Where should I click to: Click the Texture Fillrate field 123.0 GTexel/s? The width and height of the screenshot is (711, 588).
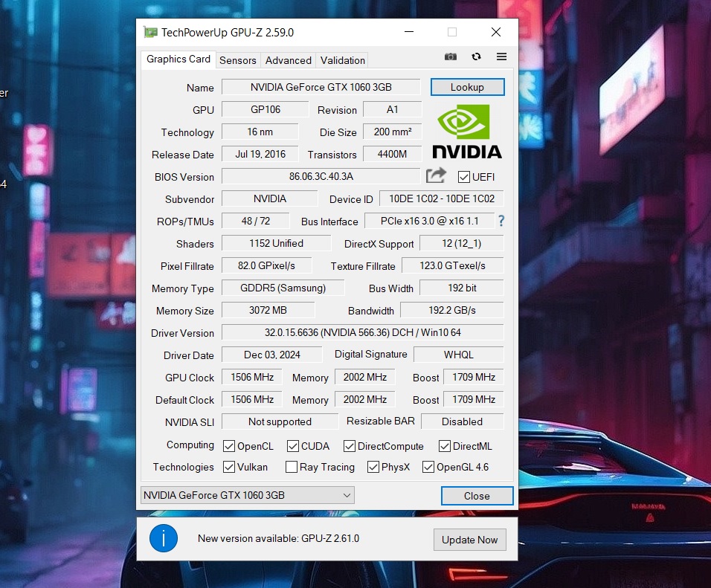click(x=452, y=265)
